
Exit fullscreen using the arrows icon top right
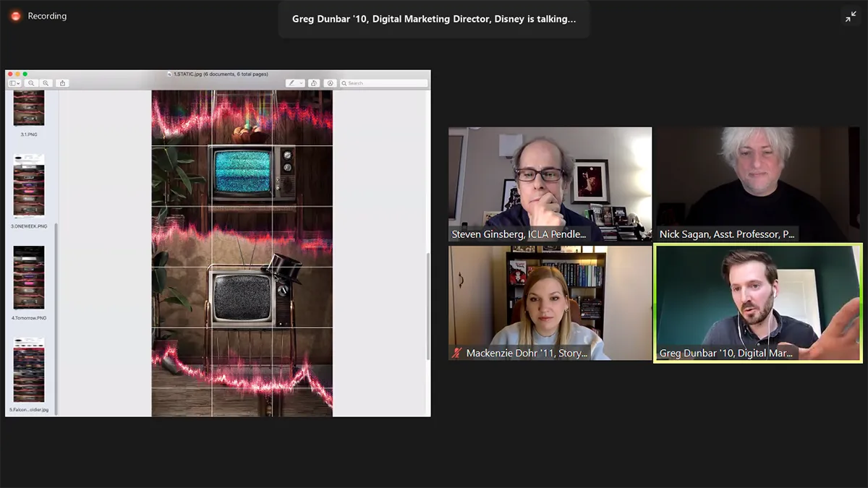tap(851, 15)
